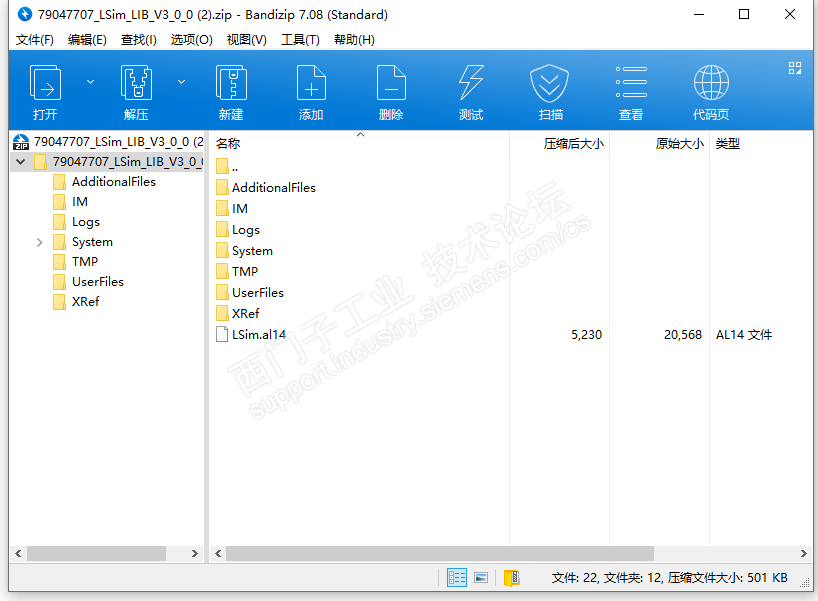Click the compressed size value 5,230

tap(586, 334)
